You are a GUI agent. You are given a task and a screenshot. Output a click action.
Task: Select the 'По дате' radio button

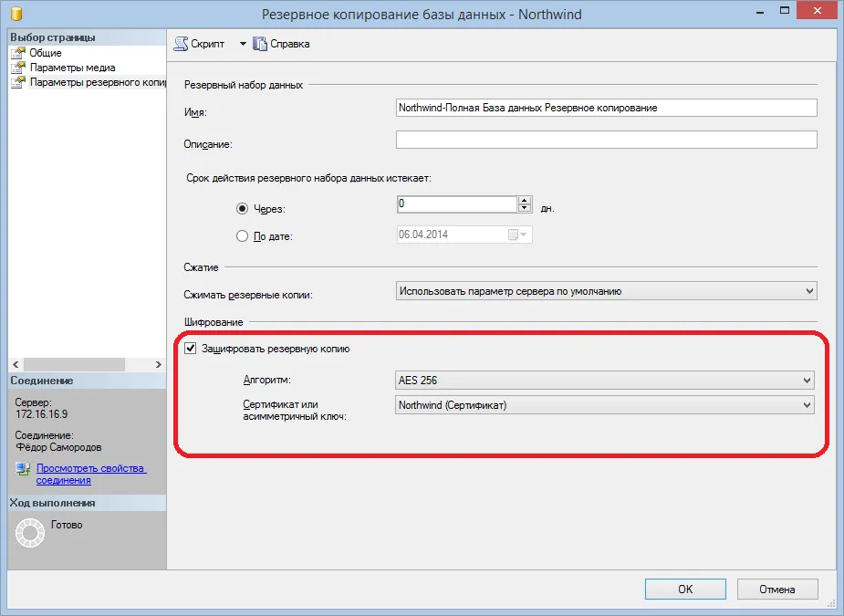point(242,235)
